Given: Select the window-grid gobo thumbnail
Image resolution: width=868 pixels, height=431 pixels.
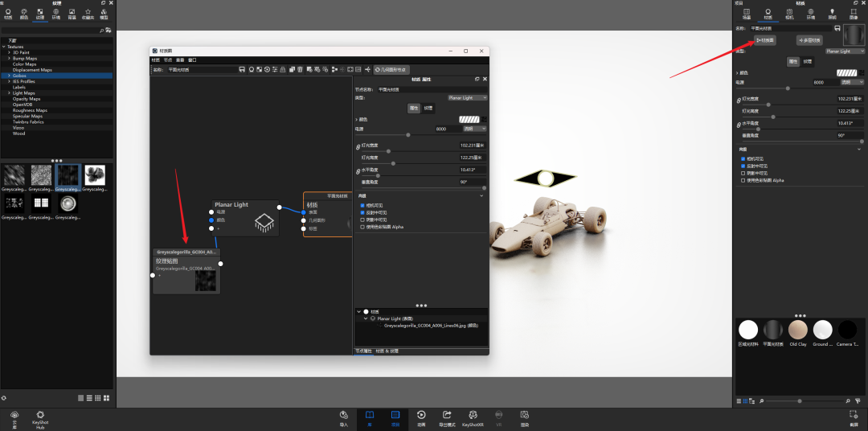Looking at the screenshot, I should tap(42, 203).
